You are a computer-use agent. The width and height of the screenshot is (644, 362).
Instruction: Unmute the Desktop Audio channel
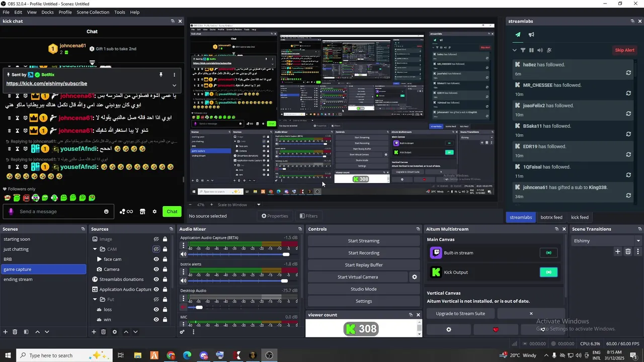tap(184, 307)
